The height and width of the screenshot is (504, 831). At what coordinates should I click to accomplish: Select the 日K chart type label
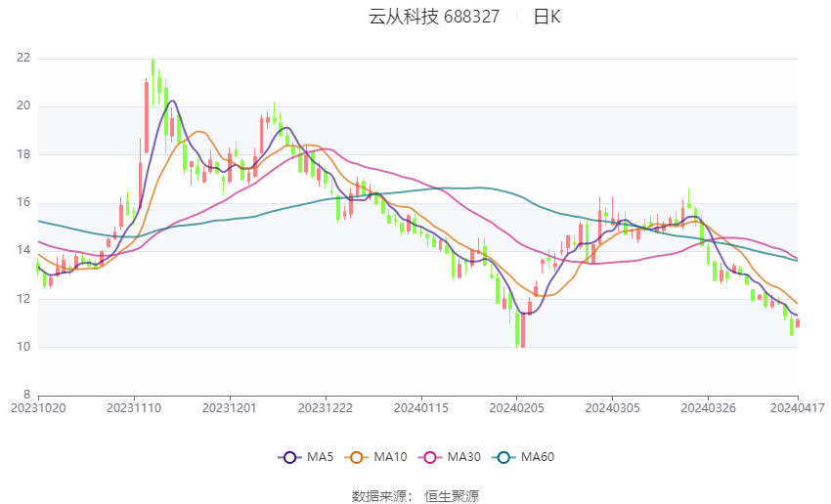[547, 17]
